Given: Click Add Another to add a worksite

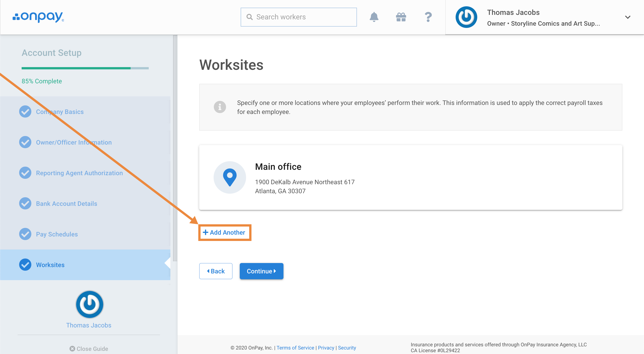Looking at the screenshot, I should coord(224,233).
